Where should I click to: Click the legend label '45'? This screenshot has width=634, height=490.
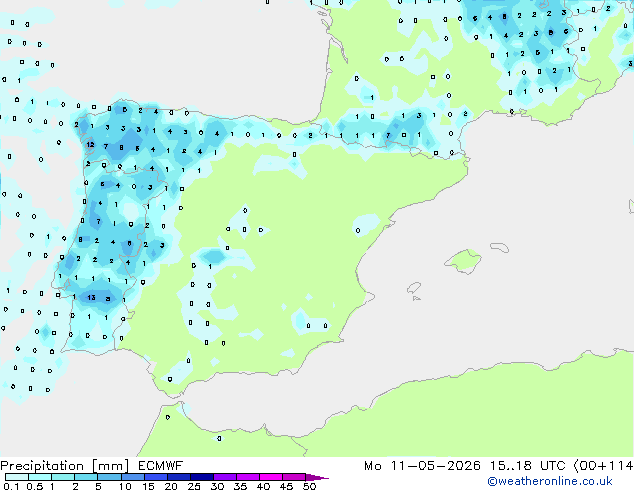(x=286, y=486)
